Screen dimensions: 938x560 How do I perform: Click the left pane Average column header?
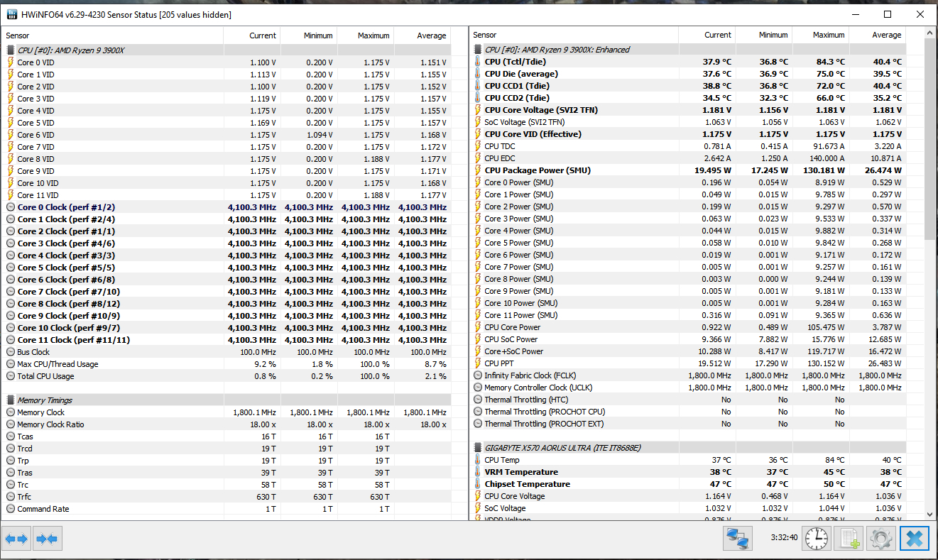point(422,35)
